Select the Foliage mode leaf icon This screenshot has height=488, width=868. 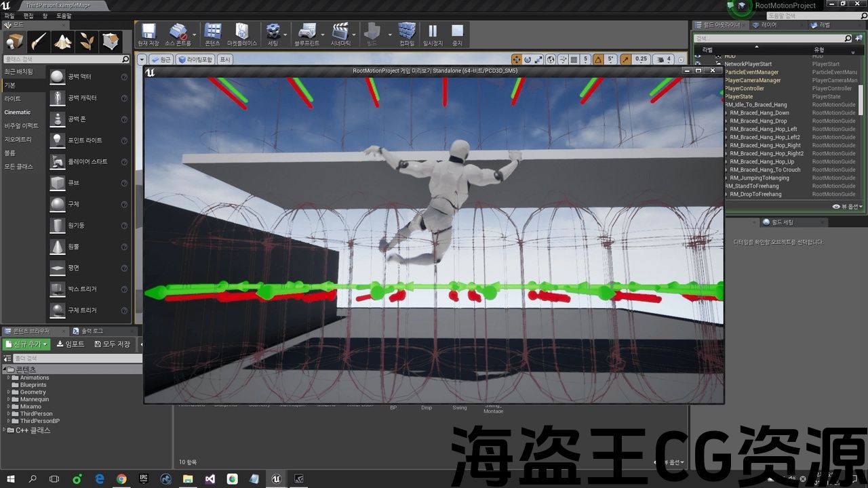point(87,42)
